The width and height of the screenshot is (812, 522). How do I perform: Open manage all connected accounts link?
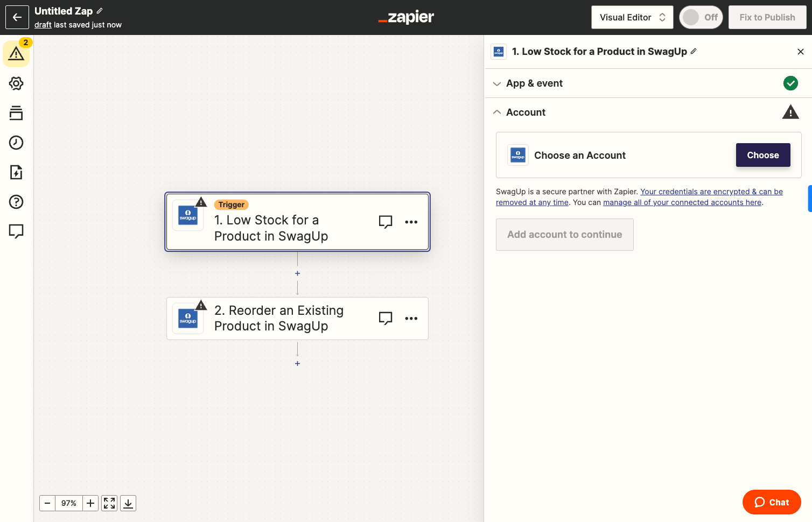coord(682,202)
